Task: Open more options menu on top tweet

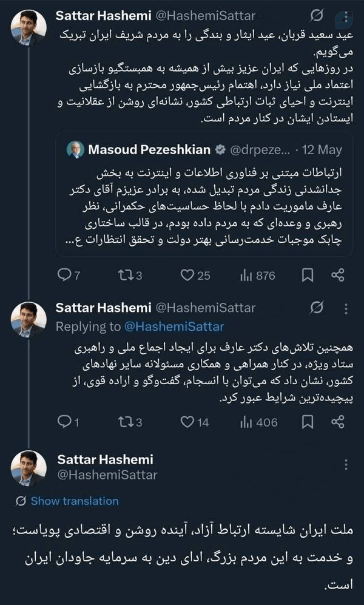Action: [x=346, y=16]
